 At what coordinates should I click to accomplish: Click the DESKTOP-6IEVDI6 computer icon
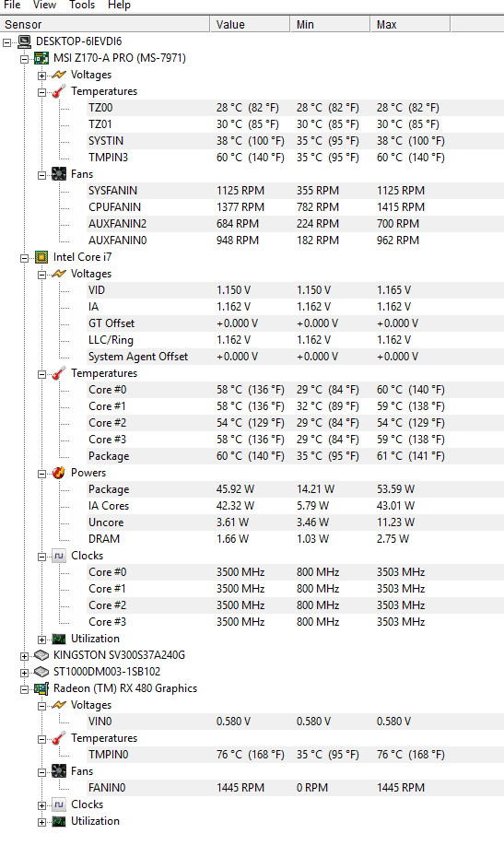24,41
